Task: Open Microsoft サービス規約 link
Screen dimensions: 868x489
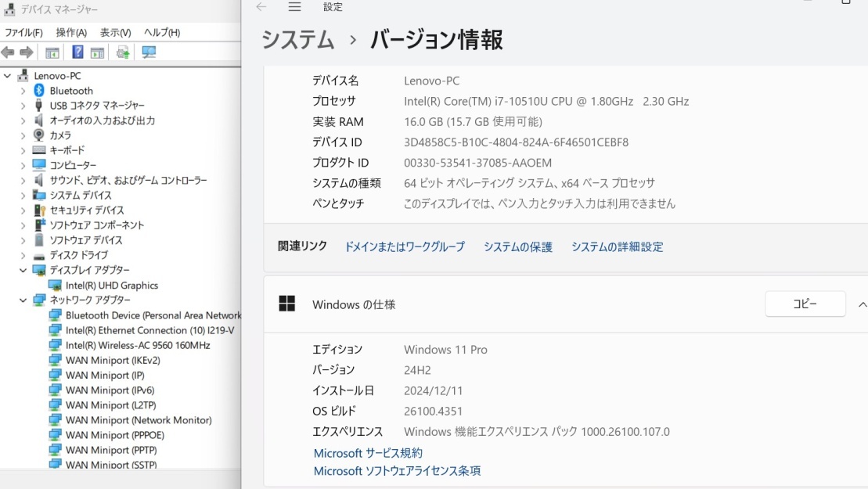Action: [x=368, y=453]
